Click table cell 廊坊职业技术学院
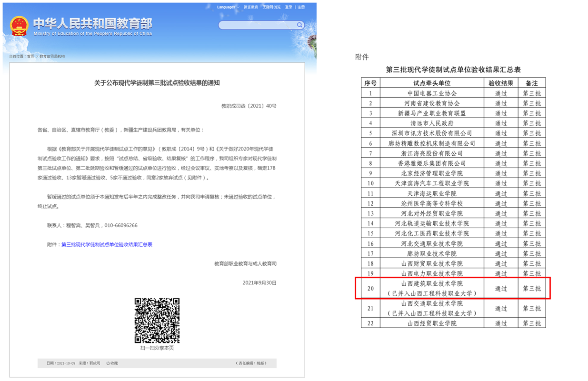 click(432, 253)
